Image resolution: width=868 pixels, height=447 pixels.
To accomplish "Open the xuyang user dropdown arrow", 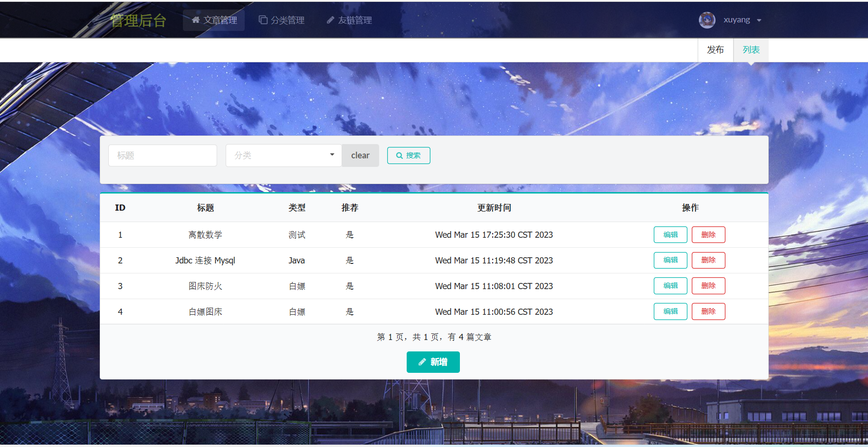I will tap(759, 20).
